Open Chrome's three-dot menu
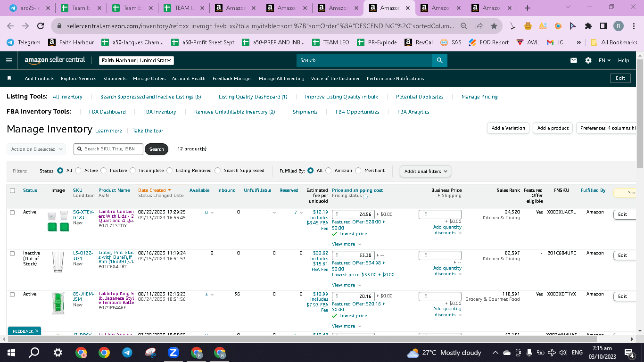The width and height of the screenshot is (644, 362). [634, 26]
